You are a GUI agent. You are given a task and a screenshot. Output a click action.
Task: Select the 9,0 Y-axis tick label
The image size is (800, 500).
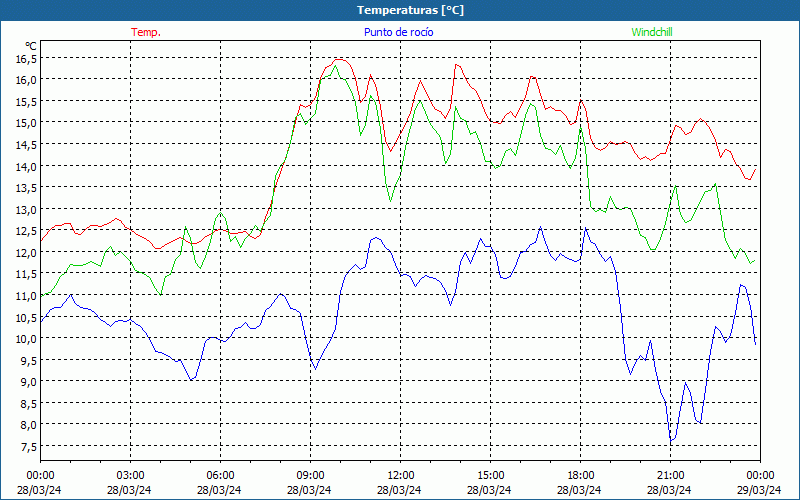(x=27, y=382)
